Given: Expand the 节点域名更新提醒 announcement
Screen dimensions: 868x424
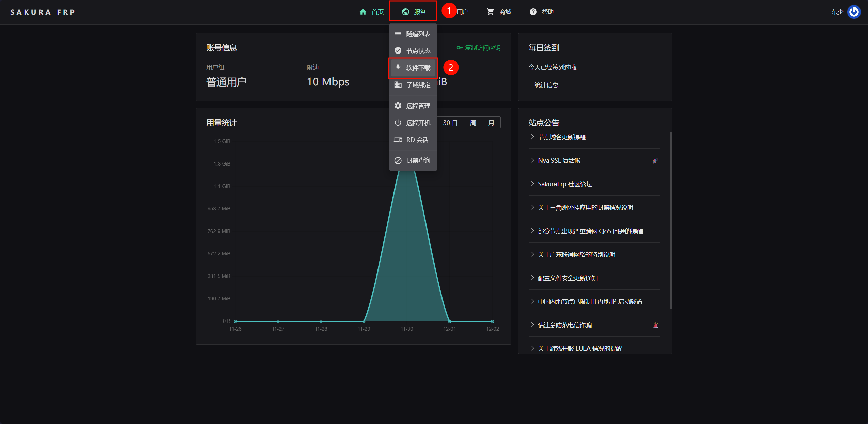Looking at the screenshot, I should point(562,137).
